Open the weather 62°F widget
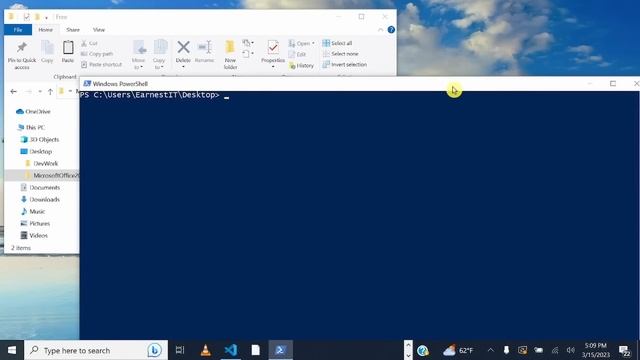Screen dimensions: 640x360 (x=458, y=350)
